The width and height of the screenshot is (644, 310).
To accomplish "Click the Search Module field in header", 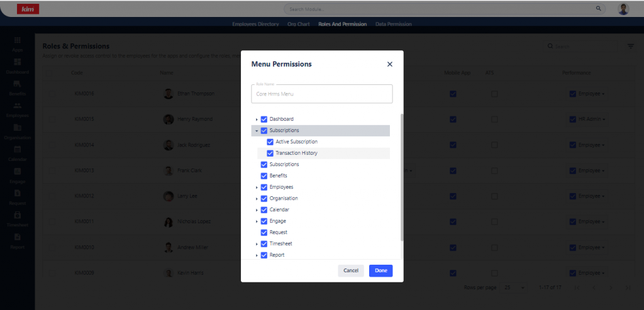I will point(445,9).
